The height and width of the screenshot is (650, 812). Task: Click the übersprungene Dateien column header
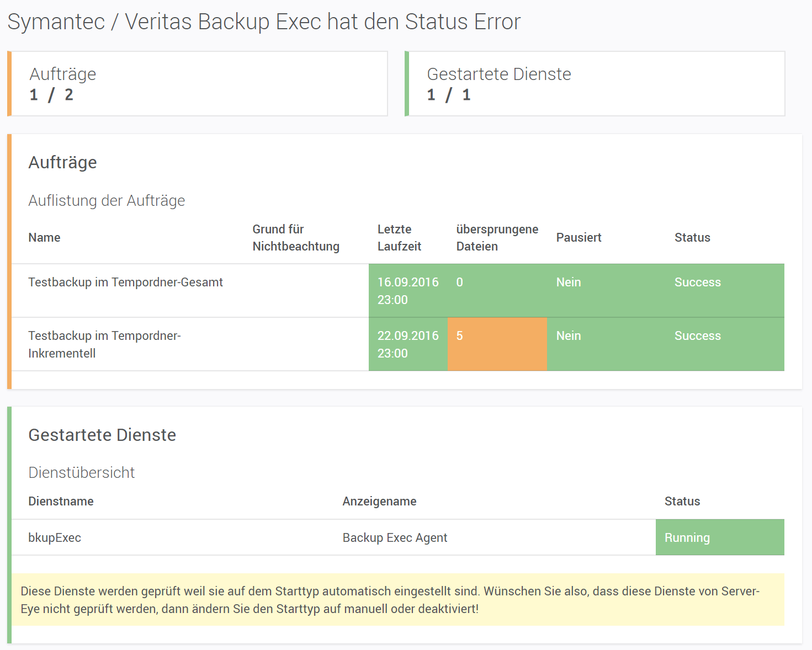497,238
